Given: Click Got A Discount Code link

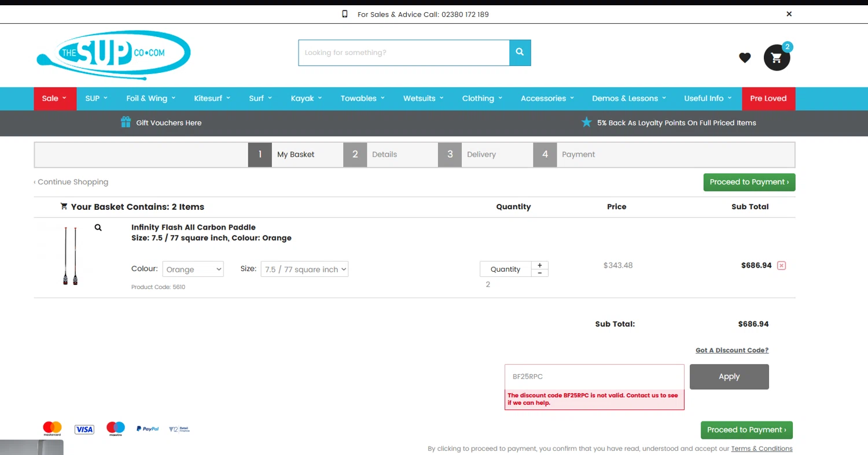Looking at the screenshot, I should pyautogui.click(x=732, y=350).
